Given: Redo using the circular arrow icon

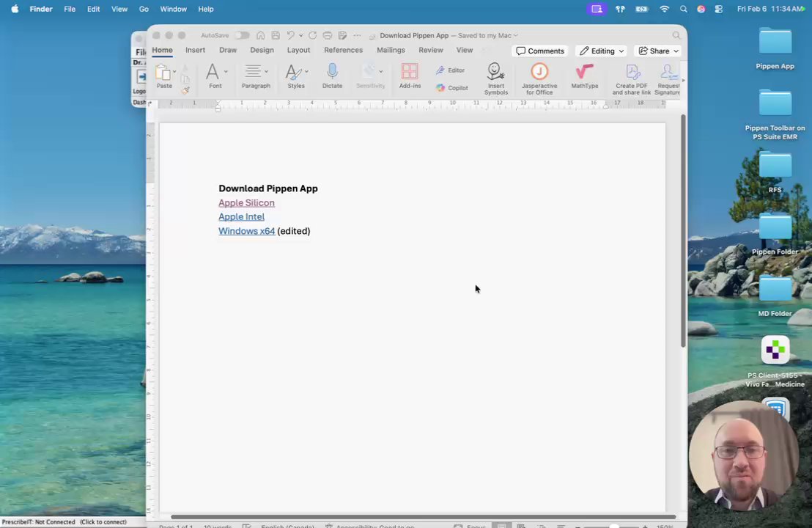Looking at the screenshot, I should click(x=312, y=35).
